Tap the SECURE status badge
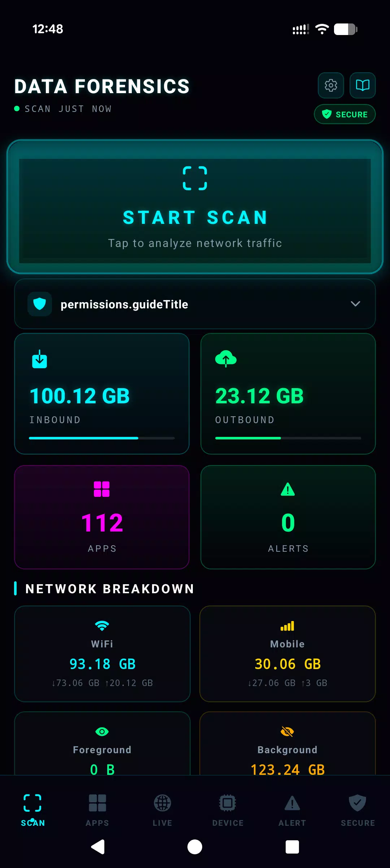 [345, 114]
